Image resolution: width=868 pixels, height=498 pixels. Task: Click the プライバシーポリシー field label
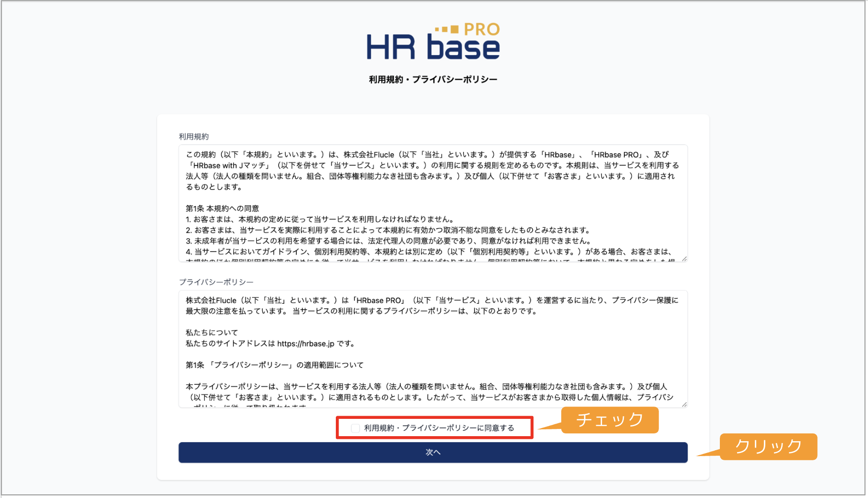click(216, 282)
